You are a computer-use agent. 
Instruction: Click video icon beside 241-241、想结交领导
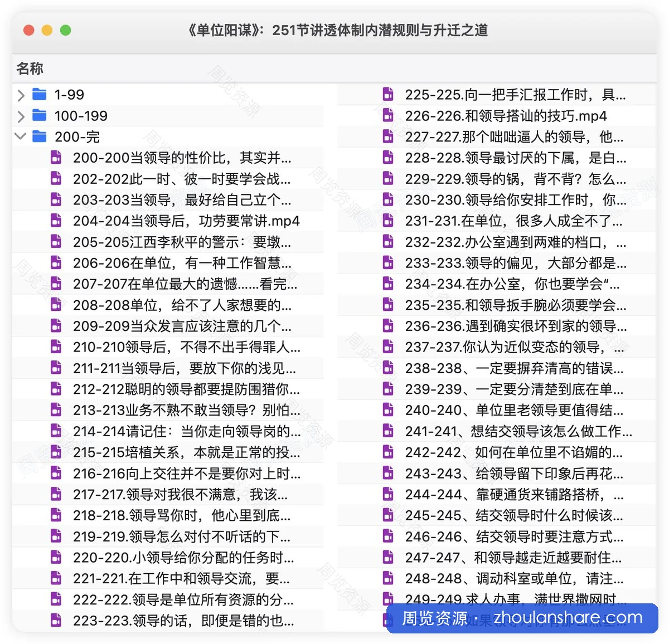tap(388, 431)
